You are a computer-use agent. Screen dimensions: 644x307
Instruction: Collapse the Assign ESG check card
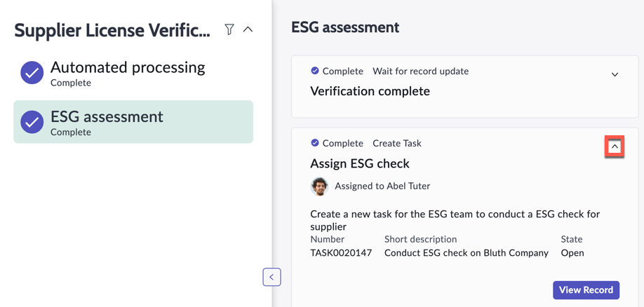click(x=615, y=146)
